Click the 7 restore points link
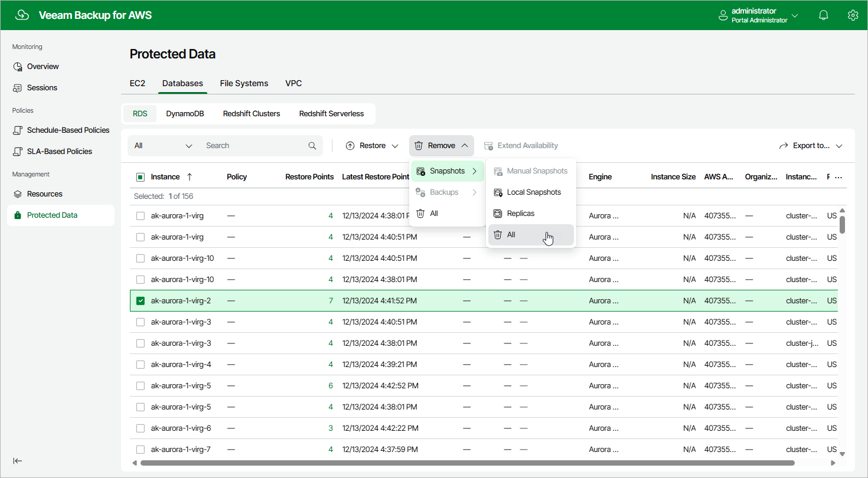This screenshot has width=868, height=478. pyautogui.click(x=331, y=301)
